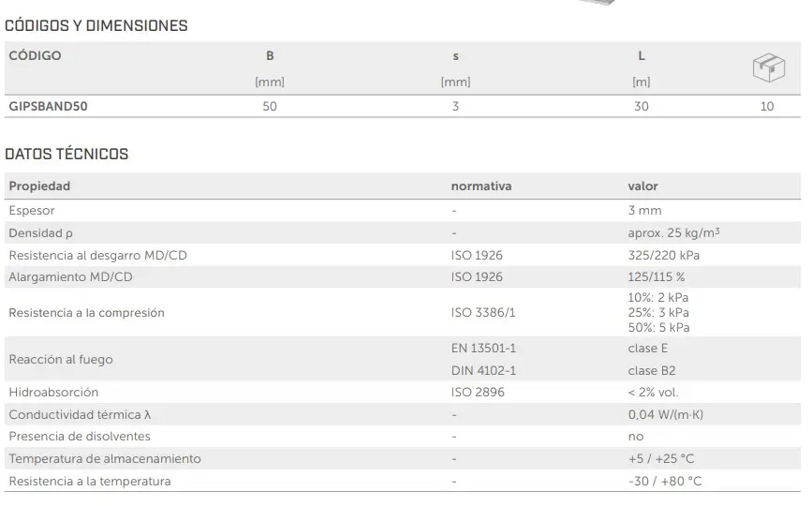Click the DATOS TÉCNICOS heading
The width and height of the screenshot is (812, 506).
pyautogui.click(x=66, y=154)
